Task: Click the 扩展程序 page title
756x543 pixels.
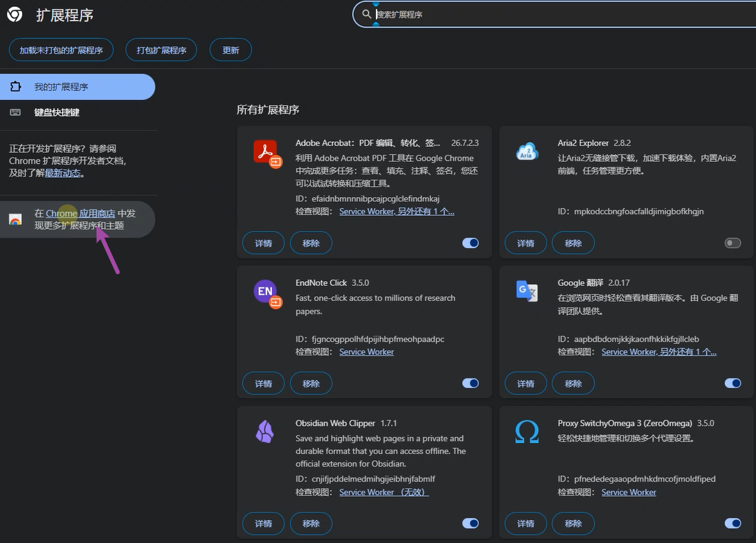Action: tap(65, 15)
